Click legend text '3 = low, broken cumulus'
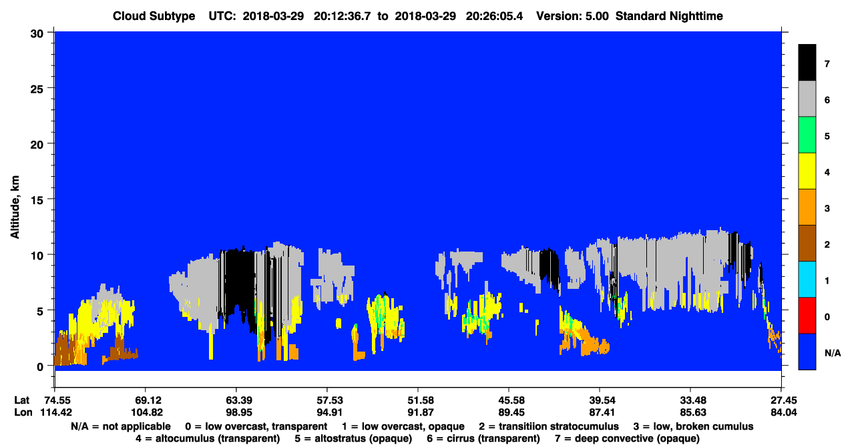Screen dimensions: 868x445 [694, 426]
